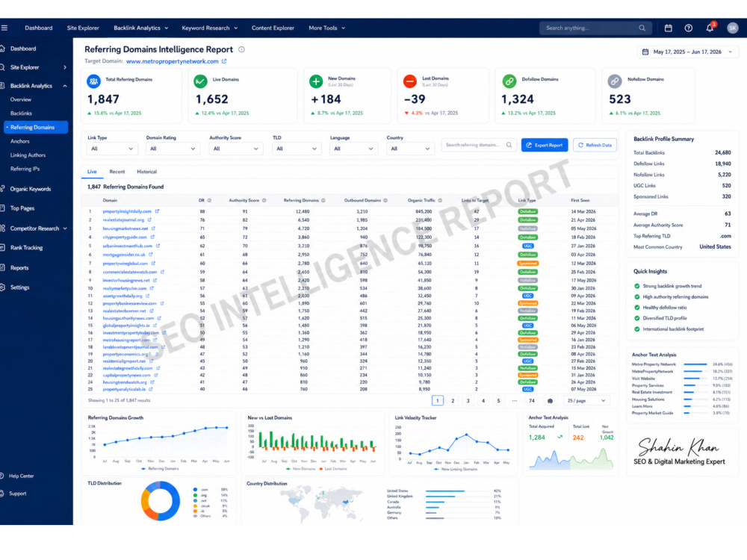Open the notifications bell icon

point(710,28)
